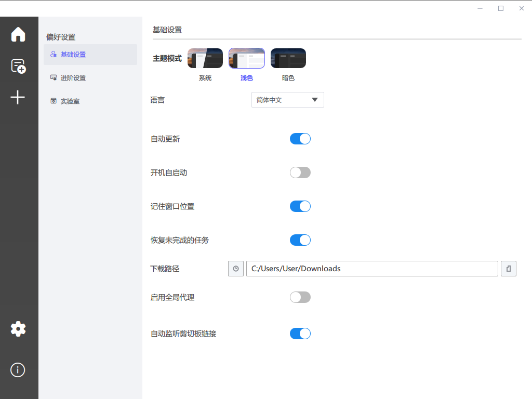Click the info icon at sidebar bottom
532x399 pixels.
(x=19, y=370)
